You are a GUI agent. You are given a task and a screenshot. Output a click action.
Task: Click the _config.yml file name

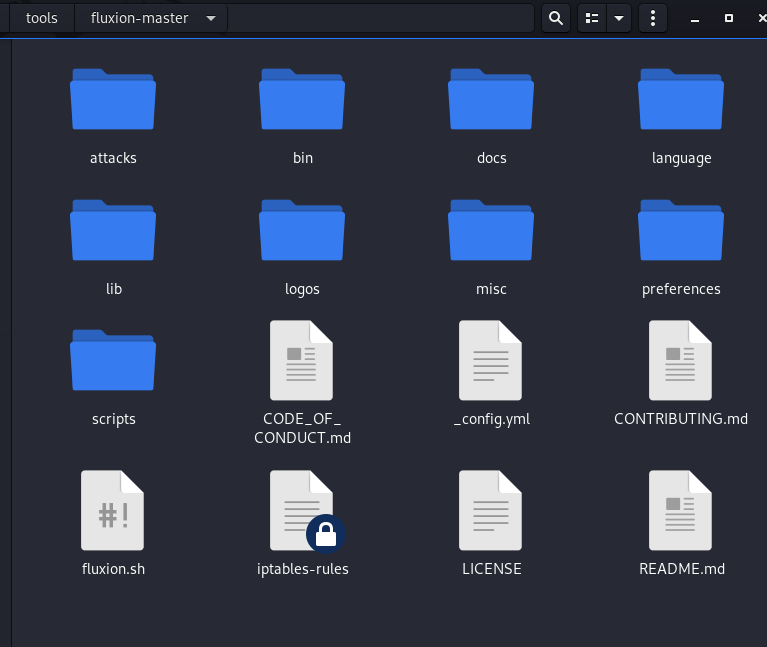(492, 419)
